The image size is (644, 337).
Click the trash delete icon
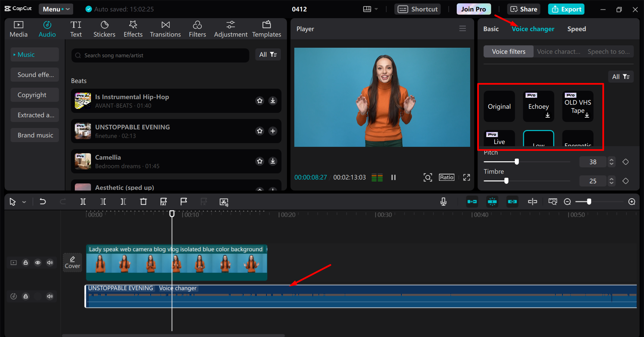point(143,202)
